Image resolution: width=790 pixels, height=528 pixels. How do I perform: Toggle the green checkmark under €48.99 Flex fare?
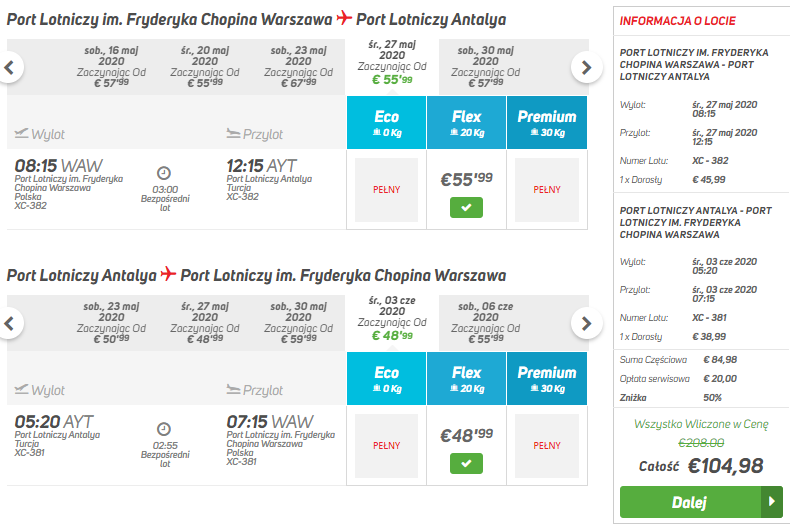(x=466, y=464)
